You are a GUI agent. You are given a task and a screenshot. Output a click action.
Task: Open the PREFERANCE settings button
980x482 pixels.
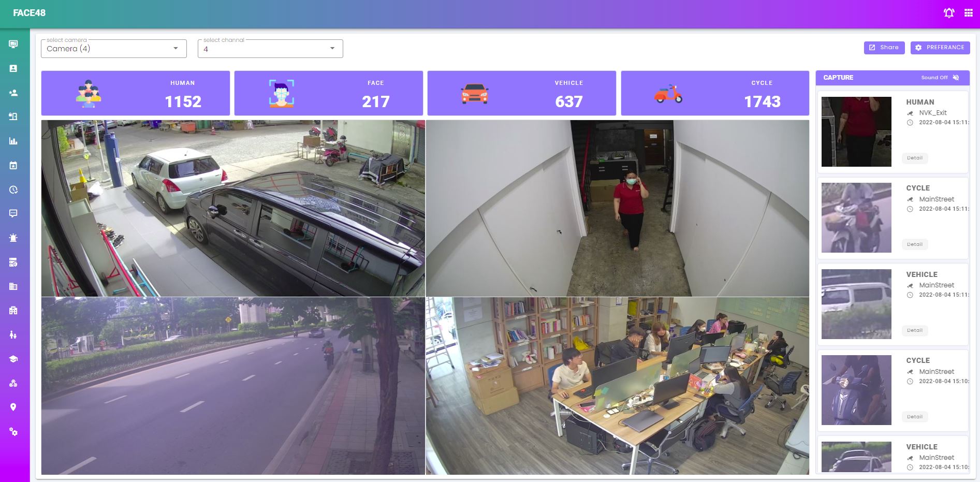tap(940, 48)
